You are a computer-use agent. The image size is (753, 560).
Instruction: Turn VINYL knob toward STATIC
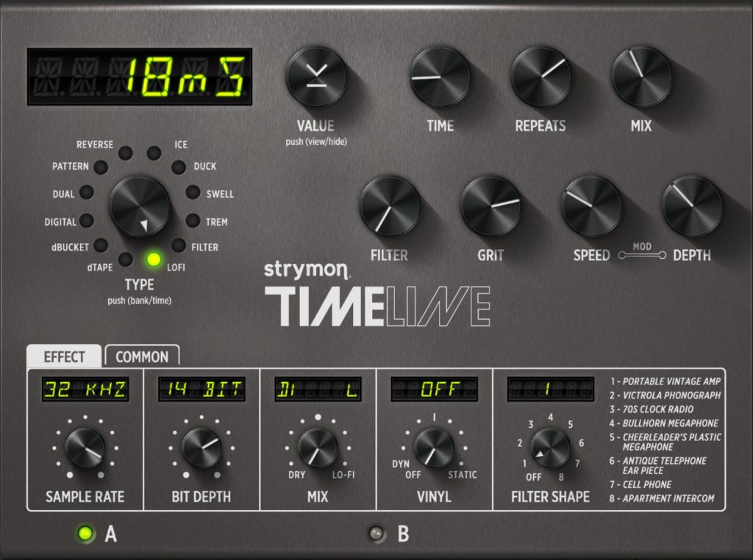pyautogui.click(x=434, y=448)
